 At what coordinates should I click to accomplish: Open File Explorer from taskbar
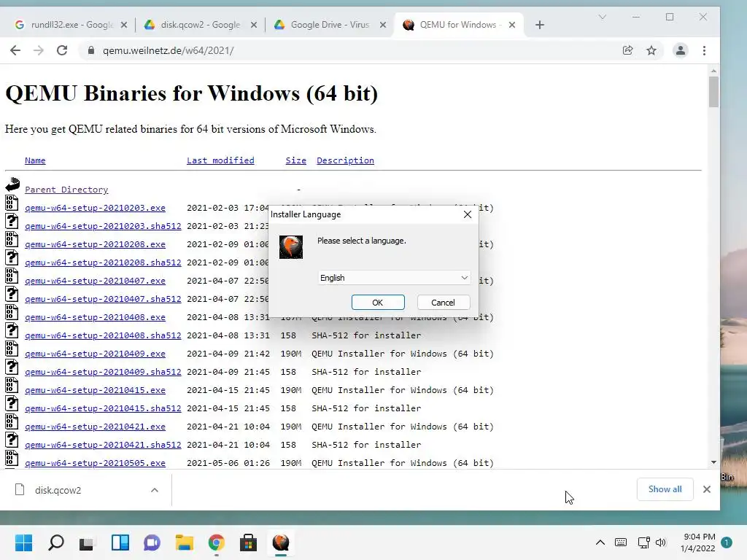point(184,542)
